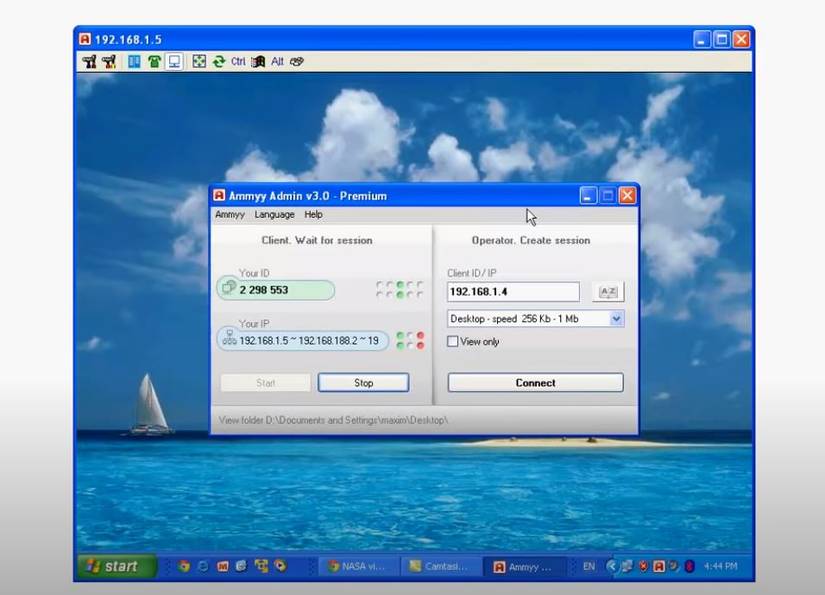Send the Windows key to the remote computer
The width and height of the screenshot is (825, 595).
[x=257, y=61]
